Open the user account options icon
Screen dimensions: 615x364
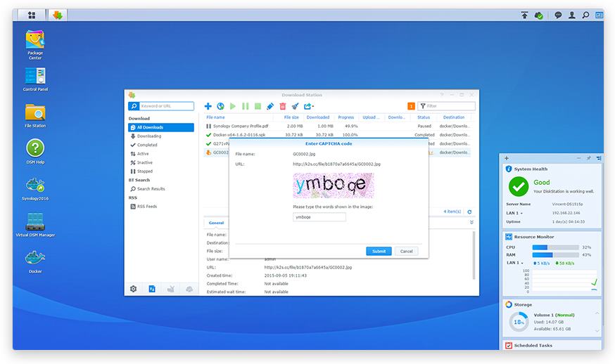tap(572, 15)
